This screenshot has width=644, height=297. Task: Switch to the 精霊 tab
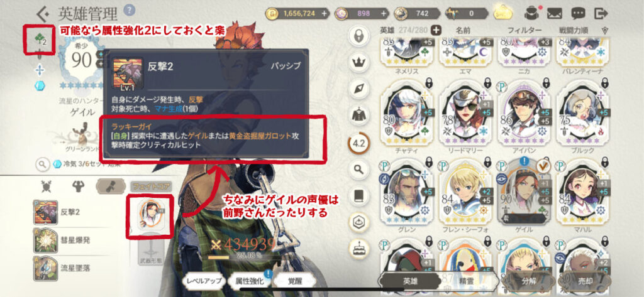coord(462,282)
